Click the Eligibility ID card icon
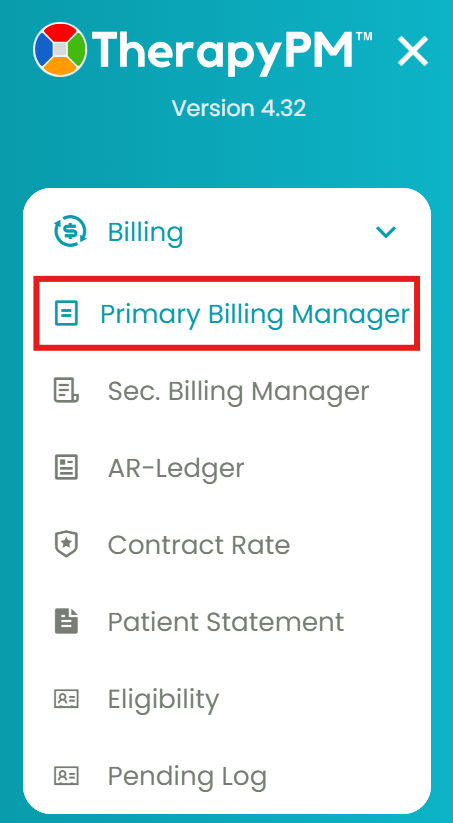Viewport: 453px width, 823px height. click(x=67, y=699)
